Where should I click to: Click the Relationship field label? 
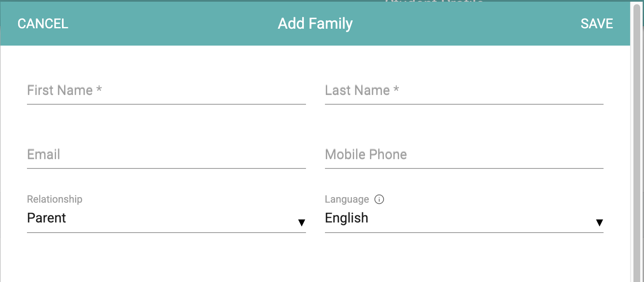pyautogui.click(x=55, y=199)
